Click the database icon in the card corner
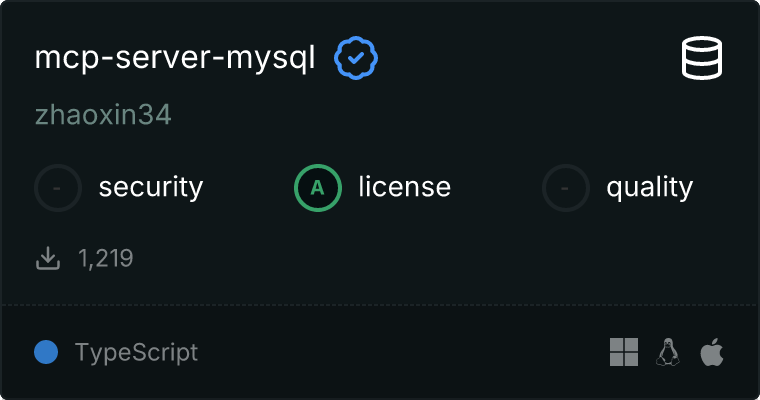This screenshot has height=400, width=760. 704,59
